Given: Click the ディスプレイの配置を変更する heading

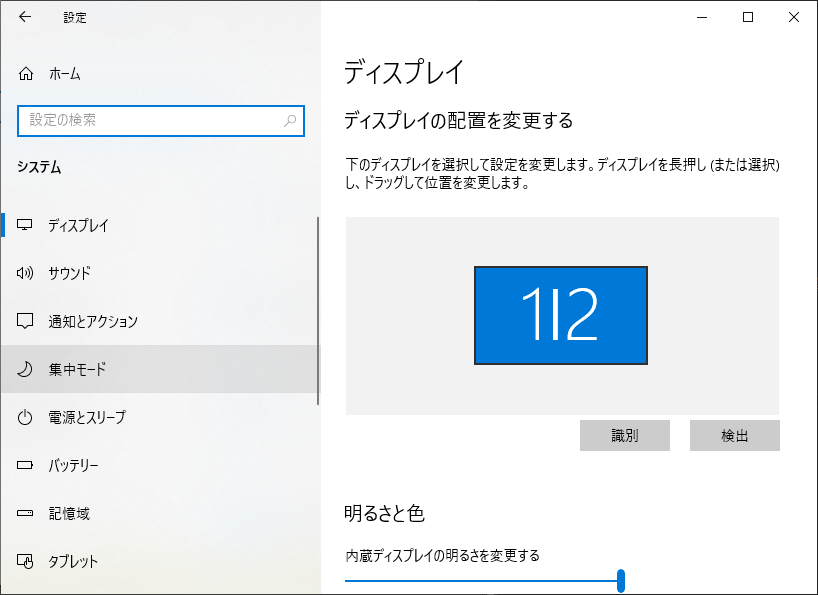Looking at the screenshot, I should click(x=459, y=120).
